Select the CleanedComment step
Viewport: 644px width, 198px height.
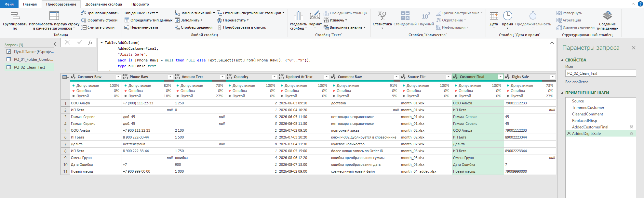tap(600, 114)
